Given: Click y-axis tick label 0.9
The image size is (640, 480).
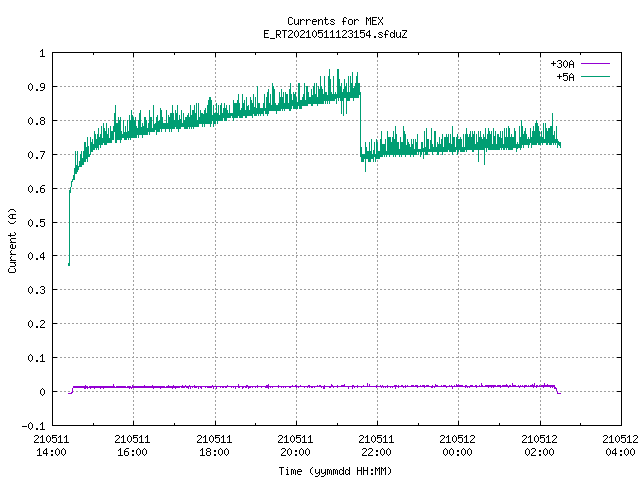Looking at the screenshot, I should click(x=36, y=87).
